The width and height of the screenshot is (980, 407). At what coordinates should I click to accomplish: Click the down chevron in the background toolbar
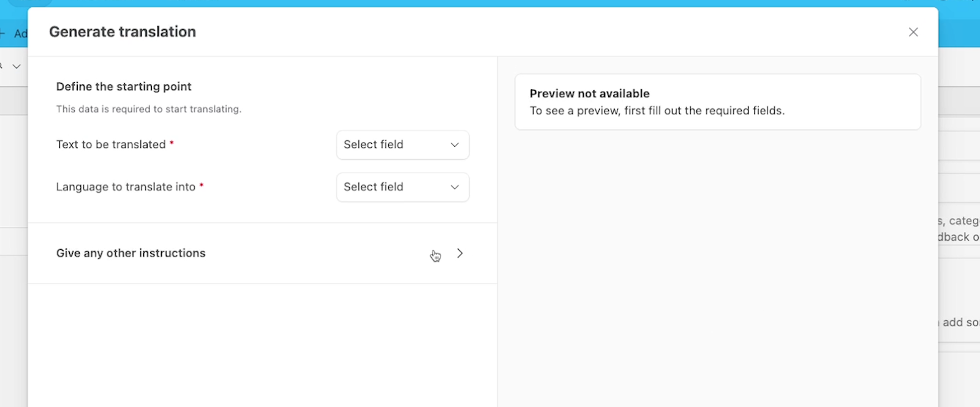[x=17, y=66]
